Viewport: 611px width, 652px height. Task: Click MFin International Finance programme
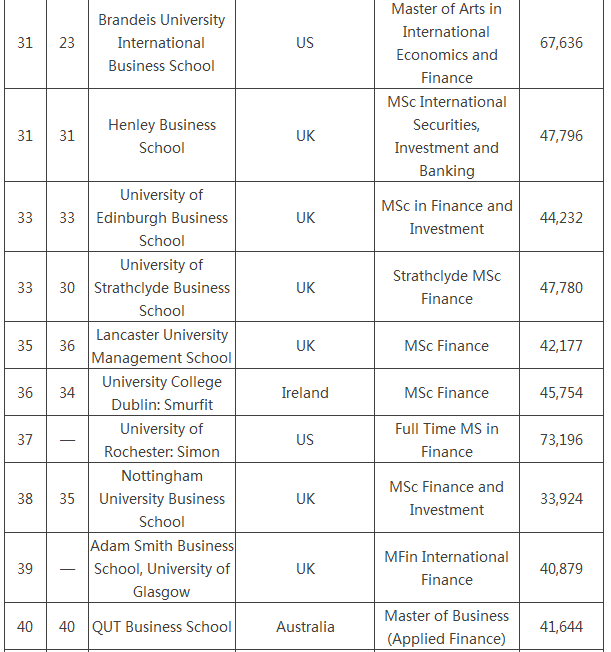(447, 568)
